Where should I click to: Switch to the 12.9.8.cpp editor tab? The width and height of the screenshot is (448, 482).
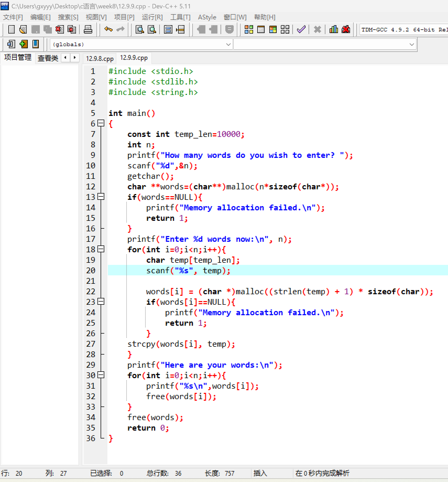pos(100,58)
